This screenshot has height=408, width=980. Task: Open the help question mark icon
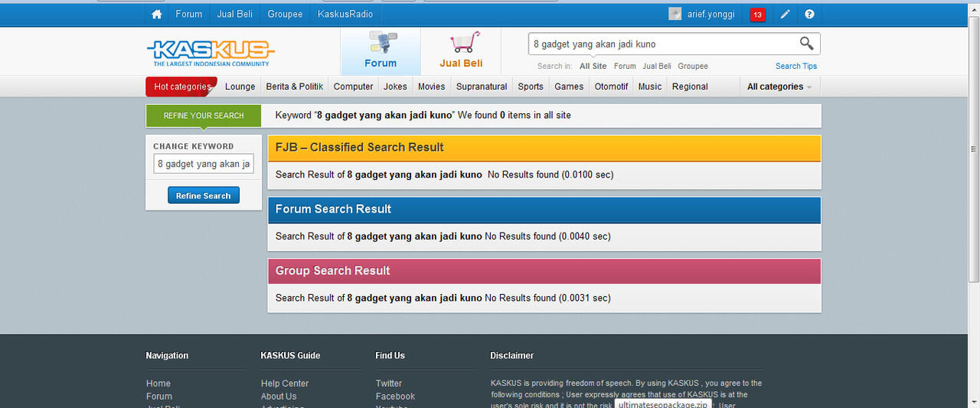809,14
